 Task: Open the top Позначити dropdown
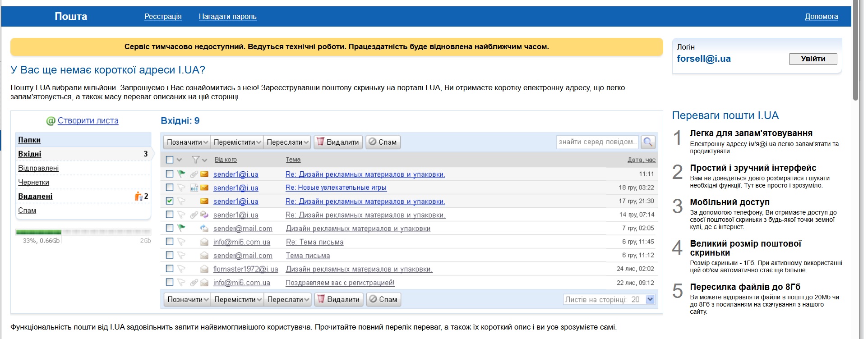187,142
